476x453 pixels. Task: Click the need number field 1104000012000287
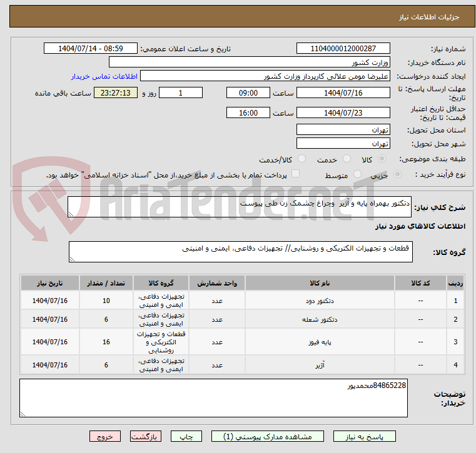343,49
